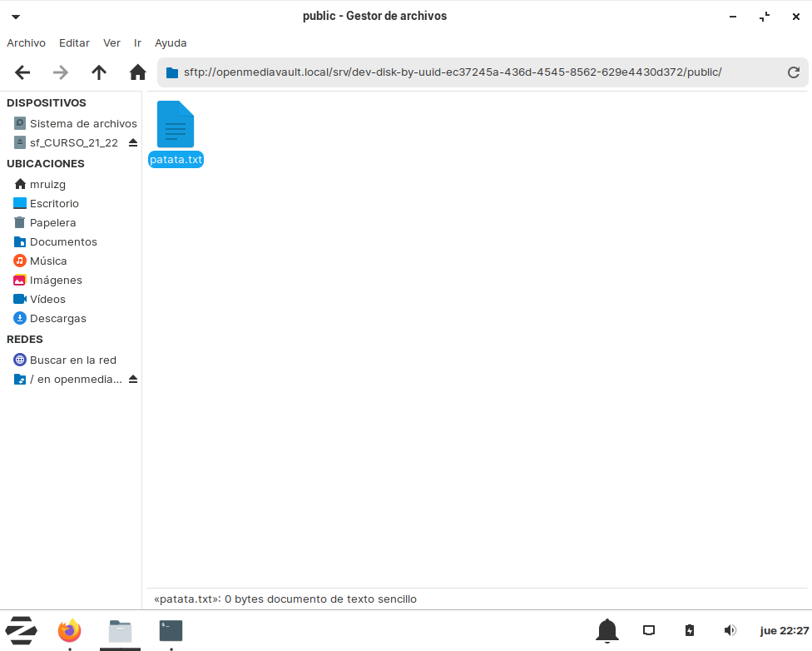Open the terminal from the taskbar
This screenshot has height=651, width=812.
(171, 631)
